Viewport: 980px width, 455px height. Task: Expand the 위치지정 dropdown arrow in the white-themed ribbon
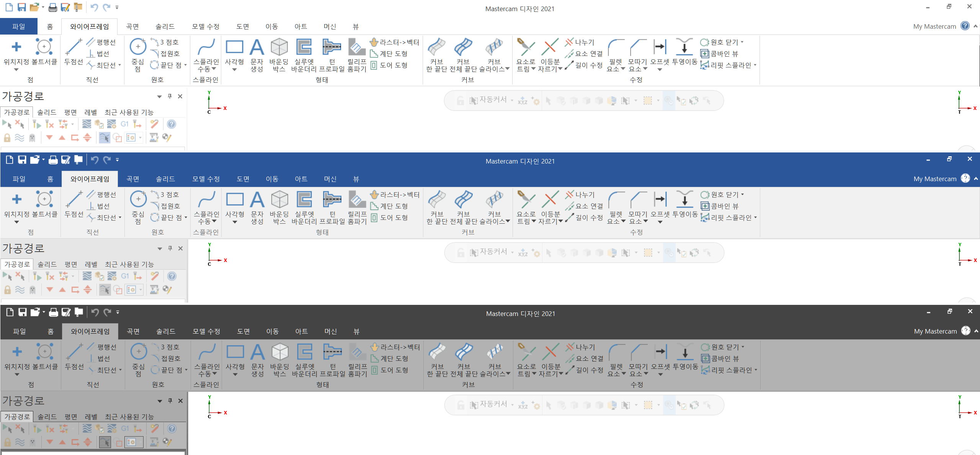16,70
